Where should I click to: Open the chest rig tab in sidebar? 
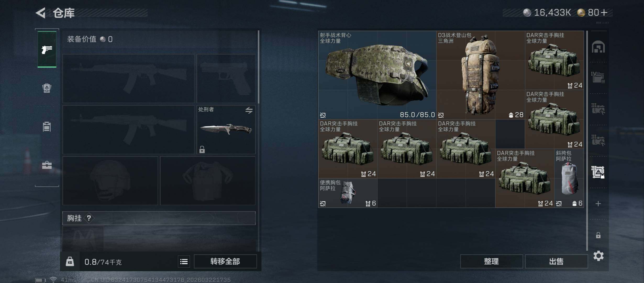click(47, 127)
